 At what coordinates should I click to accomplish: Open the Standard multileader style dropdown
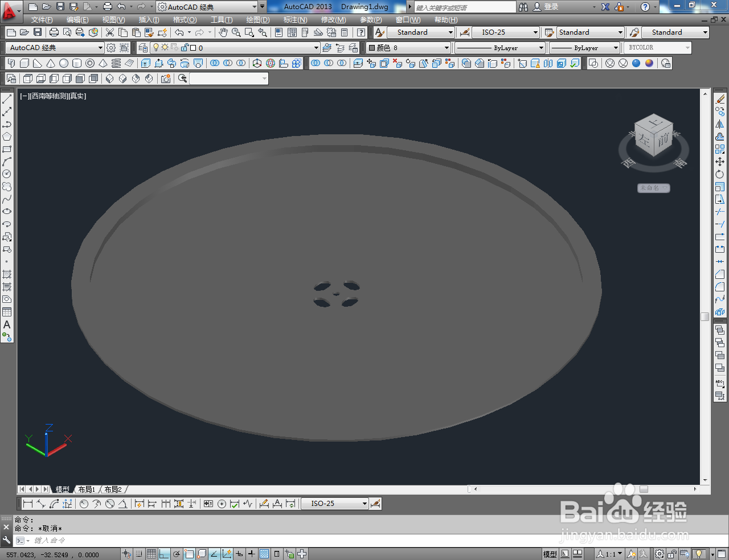pyautogui.click(x=705, y=32)
